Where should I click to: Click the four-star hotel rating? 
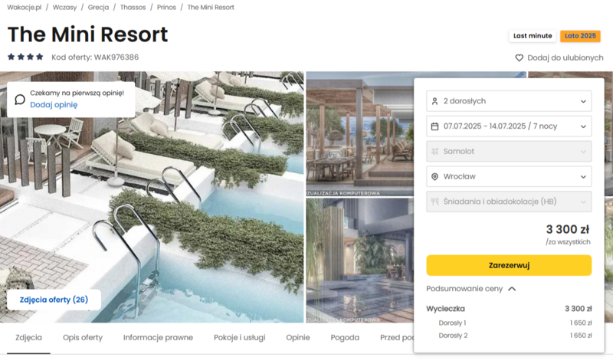(25, 57)
